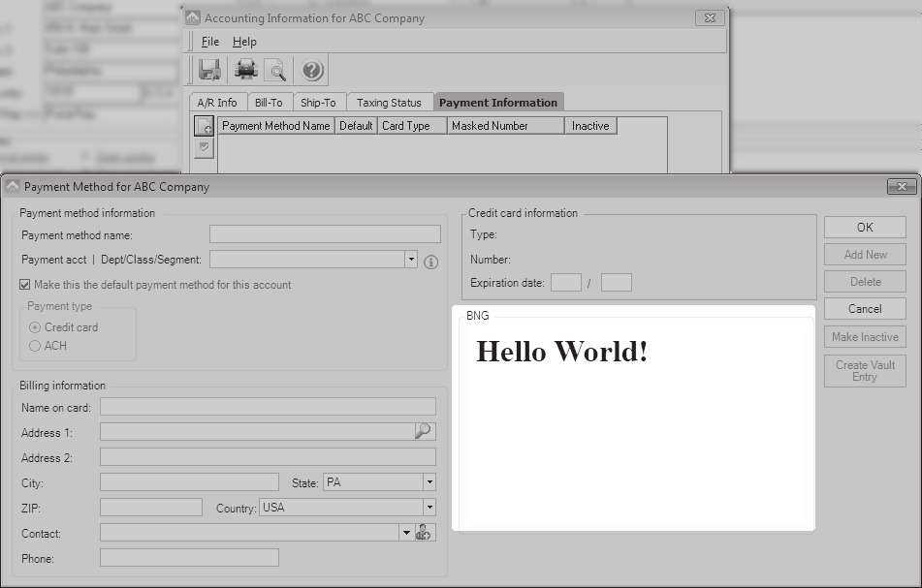
Task: Click the Cancel button
Action: 865,309
